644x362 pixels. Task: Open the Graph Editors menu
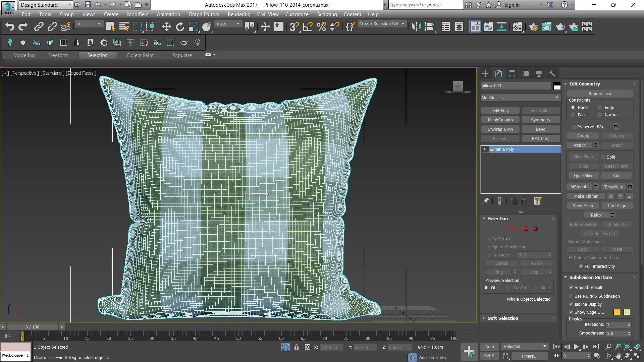(204, 14)
